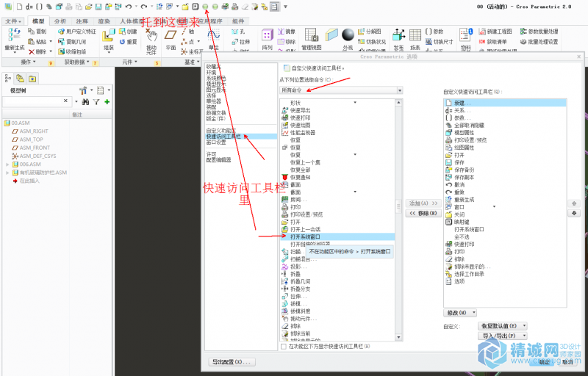
Task: Expand the 006.ASM tree node
Action: point(7,164)
